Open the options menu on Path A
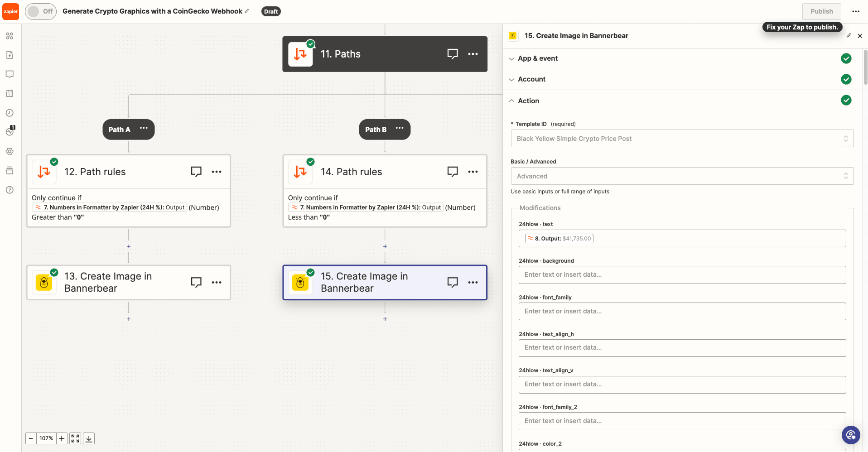This screenshot has width=868, height=452. 144,129
